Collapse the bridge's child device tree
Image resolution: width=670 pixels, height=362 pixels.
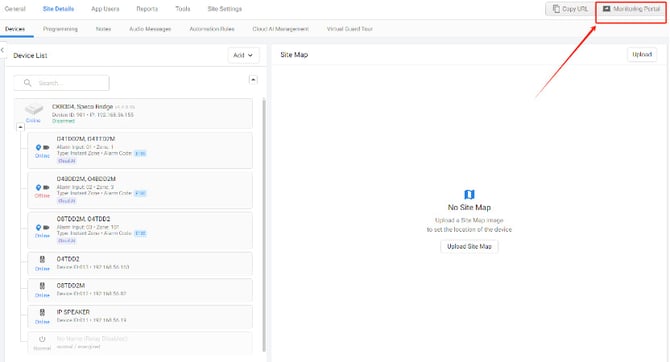pos(20,127)
